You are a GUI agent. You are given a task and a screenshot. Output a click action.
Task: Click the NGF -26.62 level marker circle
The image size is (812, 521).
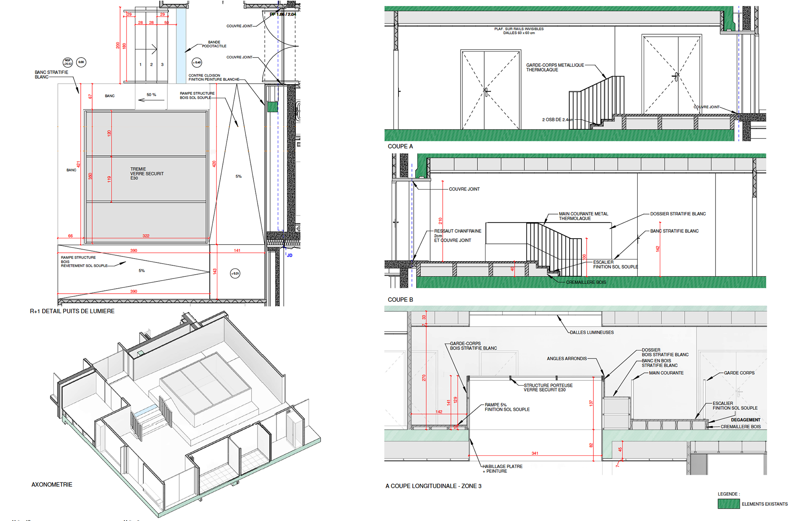[68, 63]
